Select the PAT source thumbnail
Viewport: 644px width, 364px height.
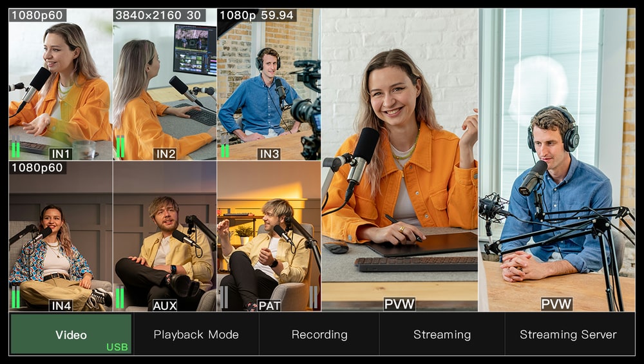click(269, 236)
